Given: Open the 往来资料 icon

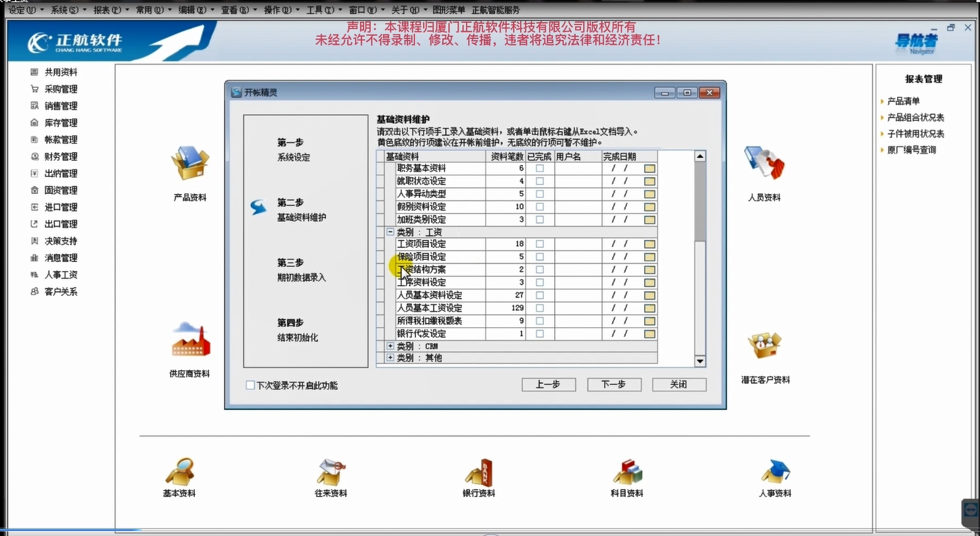Looking at the screenshot, I should (x=331, y=472).
